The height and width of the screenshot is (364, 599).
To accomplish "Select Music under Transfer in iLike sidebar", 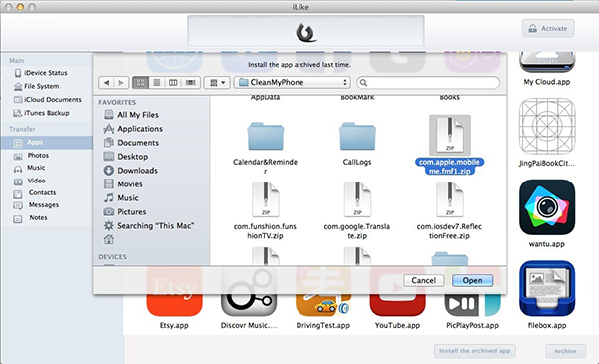I will coord(29,168).
